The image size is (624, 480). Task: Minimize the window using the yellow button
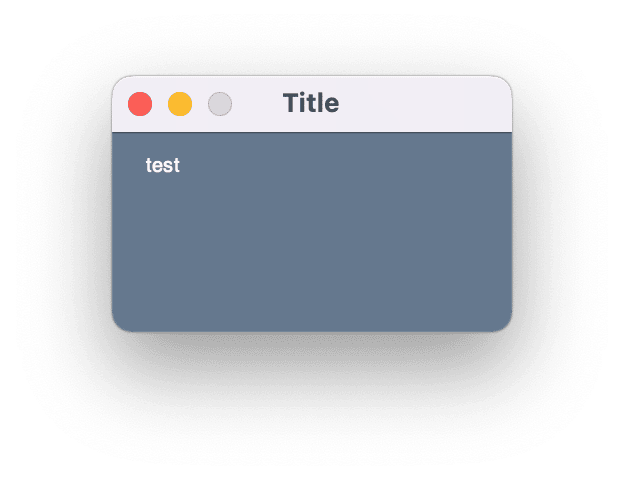coord(180,103)
